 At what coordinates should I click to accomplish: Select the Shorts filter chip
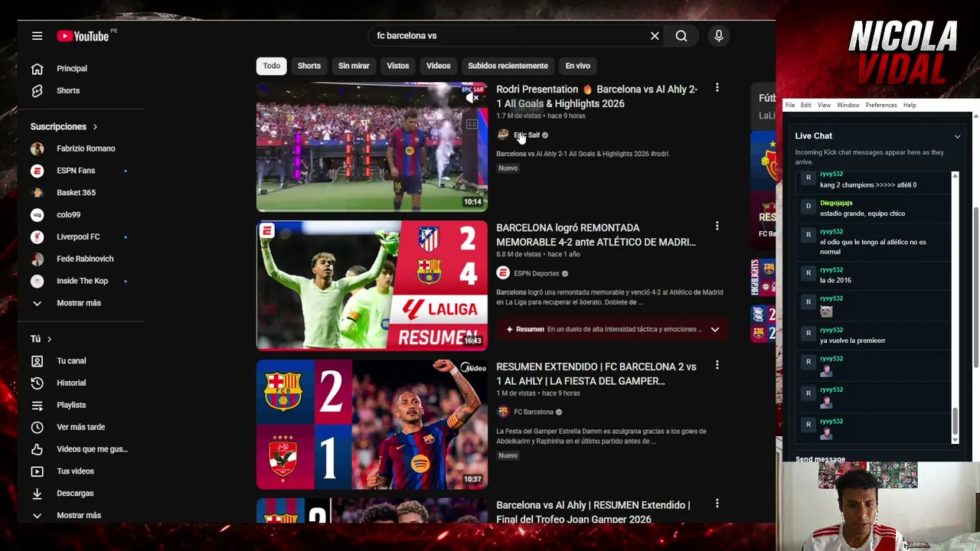click(309, 66)
